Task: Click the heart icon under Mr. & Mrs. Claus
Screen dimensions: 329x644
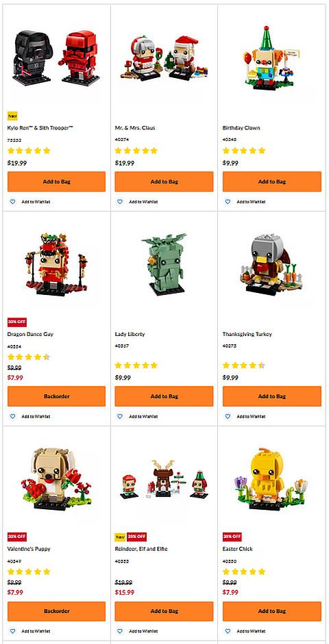Action: click(x=120, y=202)
